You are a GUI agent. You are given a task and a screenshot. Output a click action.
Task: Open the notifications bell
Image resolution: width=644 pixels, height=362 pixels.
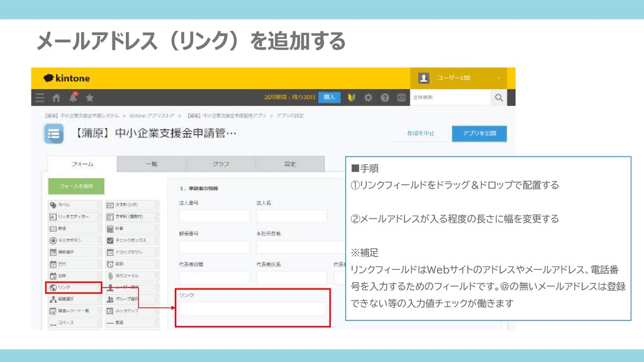73,97
